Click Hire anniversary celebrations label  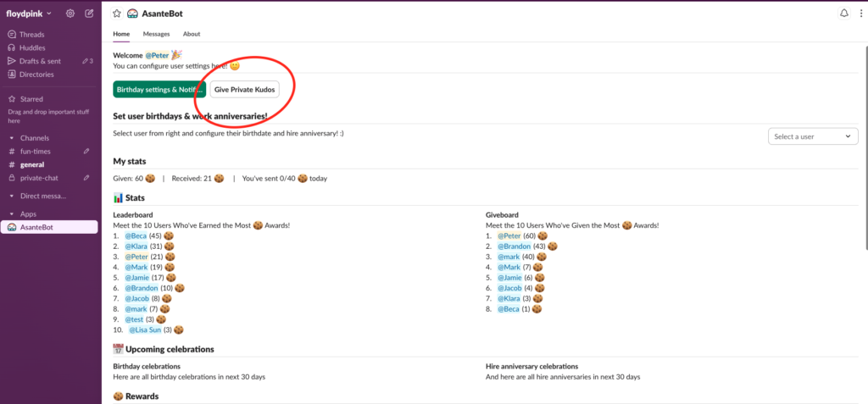click(x=532, y=367)
